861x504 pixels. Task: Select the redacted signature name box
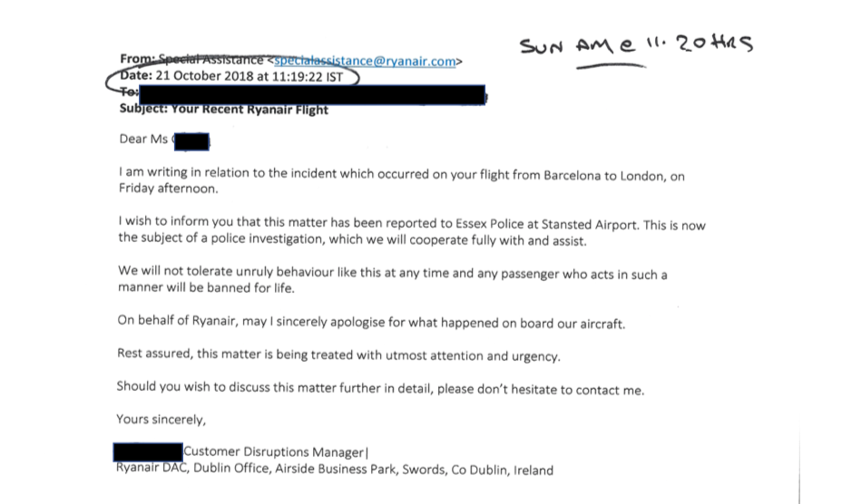coord(148,452)
